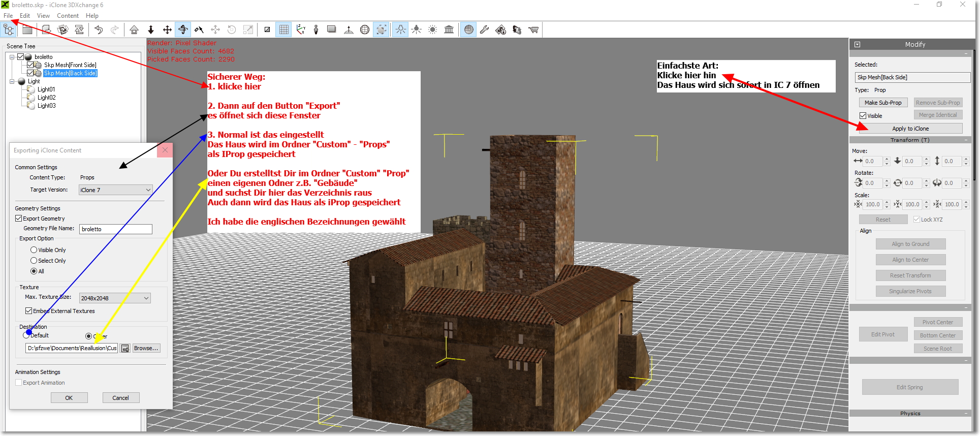Screen dimensions: 980x436
Task: Toggle Embed External Textures checkbox
Action: 28,311
